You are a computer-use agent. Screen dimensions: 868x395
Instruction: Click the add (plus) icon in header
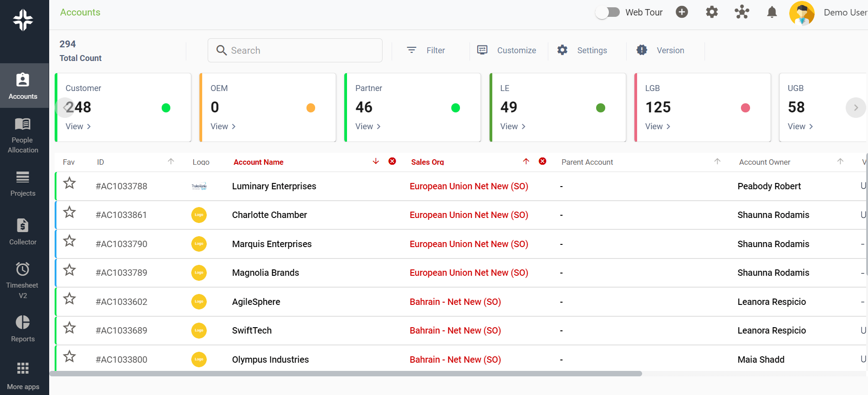point(682,12)
